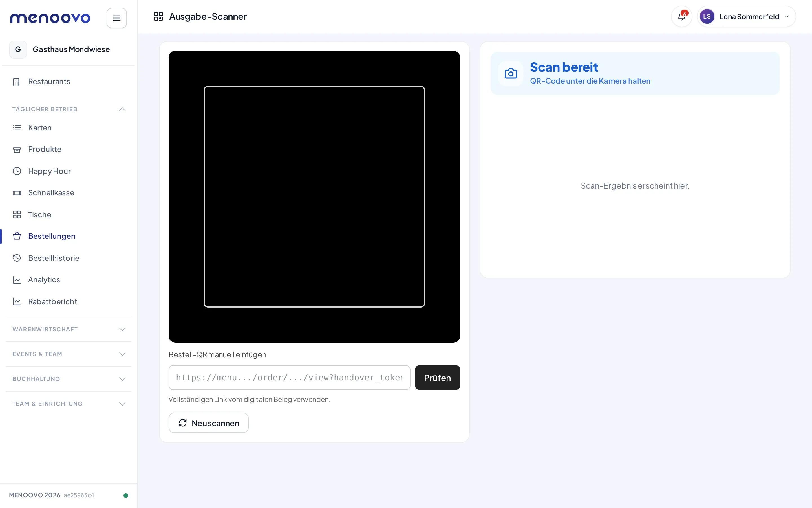Select the Gasthaus Mondwiese restaurant switcher
Screen dimensions: 812x508
pyautogui.click(x=69, y=50)
